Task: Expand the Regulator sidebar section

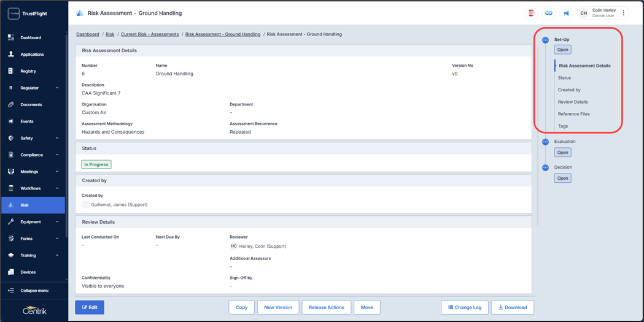Action: 57,88
